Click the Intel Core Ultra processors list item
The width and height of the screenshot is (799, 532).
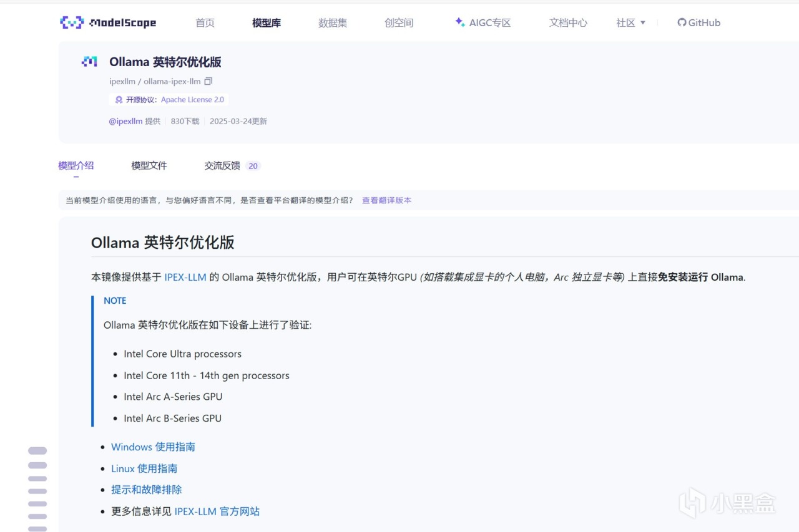tap(182, 354)
